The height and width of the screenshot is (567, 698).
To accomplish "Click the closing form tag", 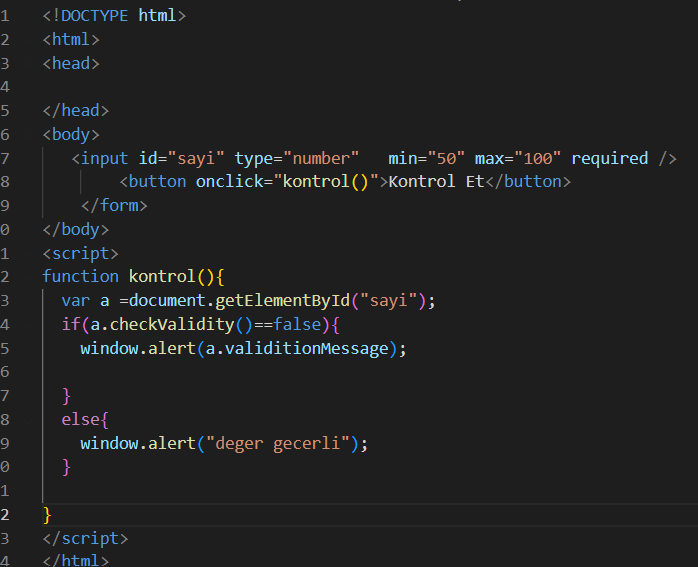I will 114,206.
